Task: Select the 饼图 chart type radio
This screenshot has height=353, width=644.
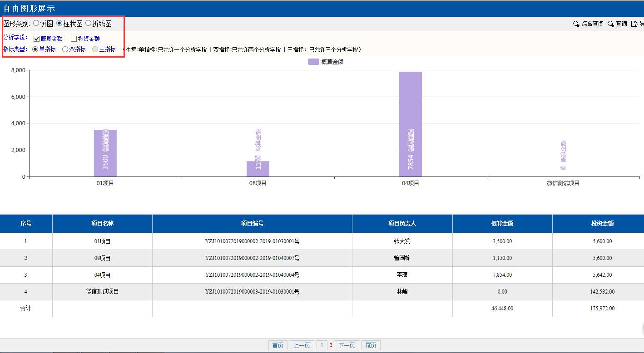Action: 36,23
